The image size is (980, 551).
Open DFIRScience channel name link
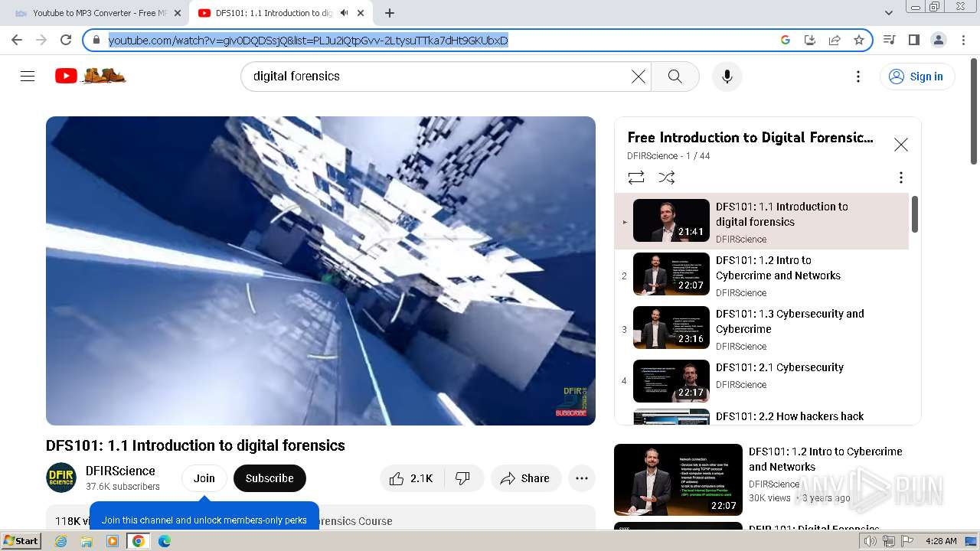click(120, 471)
